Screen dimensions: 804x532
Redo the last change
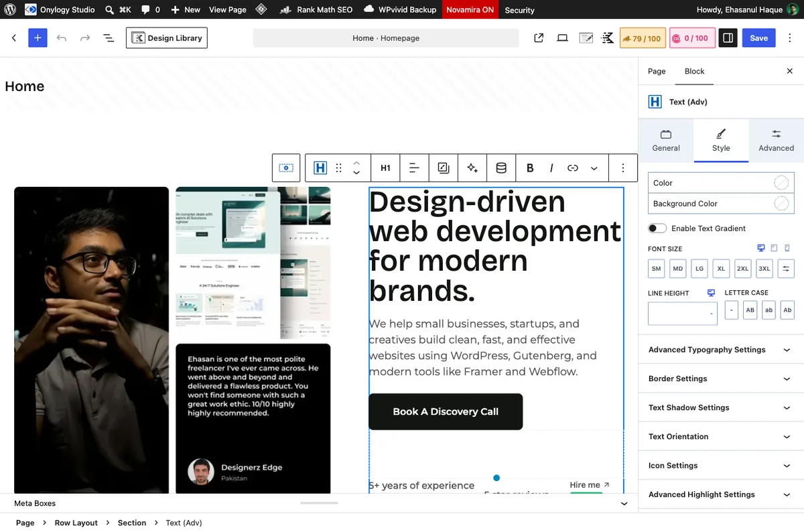pyautogui.click(x=85, y=38)
